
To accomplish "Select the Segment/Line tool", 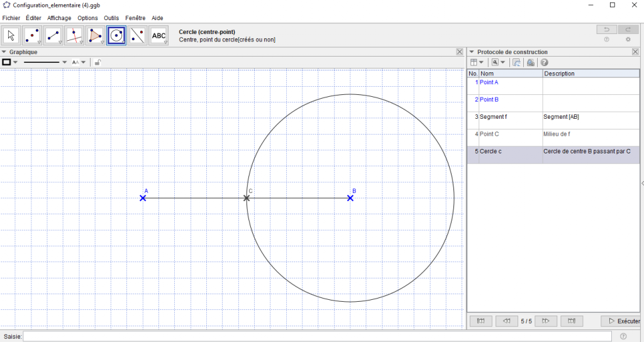I will click(x=53, y=35).
